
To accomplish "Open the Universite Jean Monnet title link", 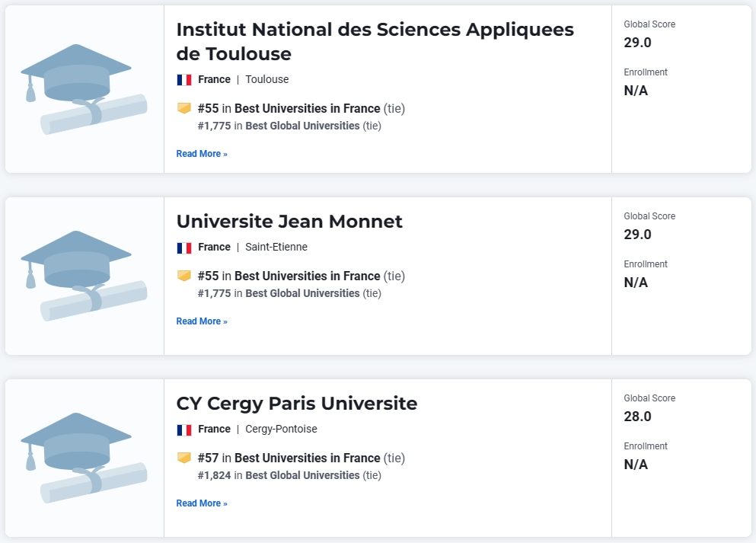I will click(289, 222).
